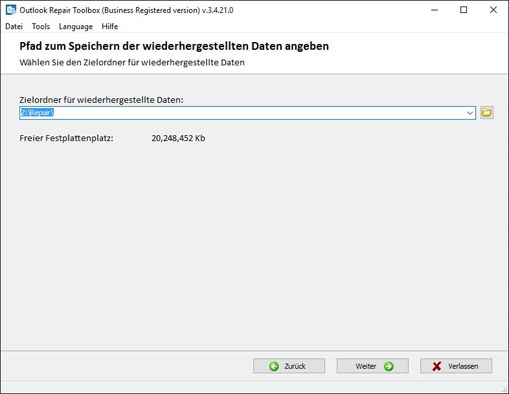This screenshot has height=394, width=509.
Task: Click the window resize grip corner
Action: [x=504, y=389]
